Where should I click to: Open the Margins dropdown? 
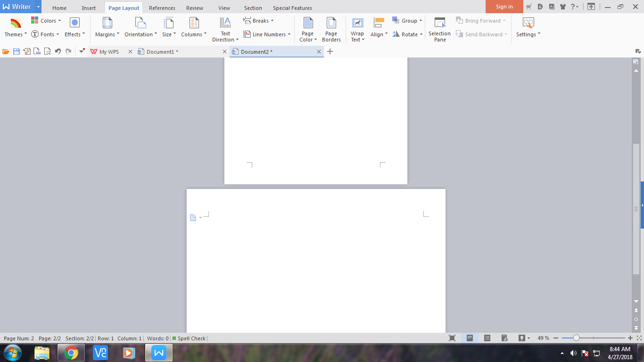pos(107,28)
